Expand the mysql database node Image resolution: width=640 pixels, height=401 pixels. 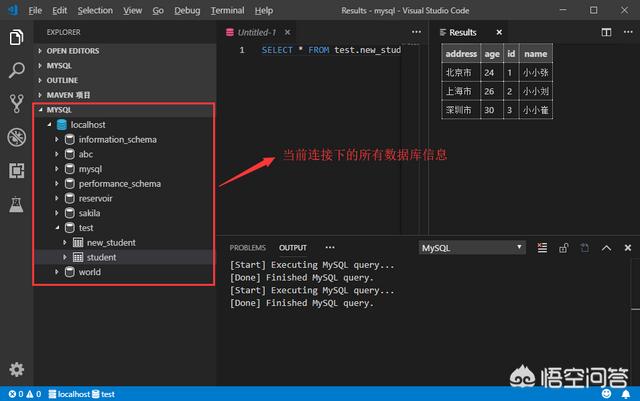[x=57, y=169]
